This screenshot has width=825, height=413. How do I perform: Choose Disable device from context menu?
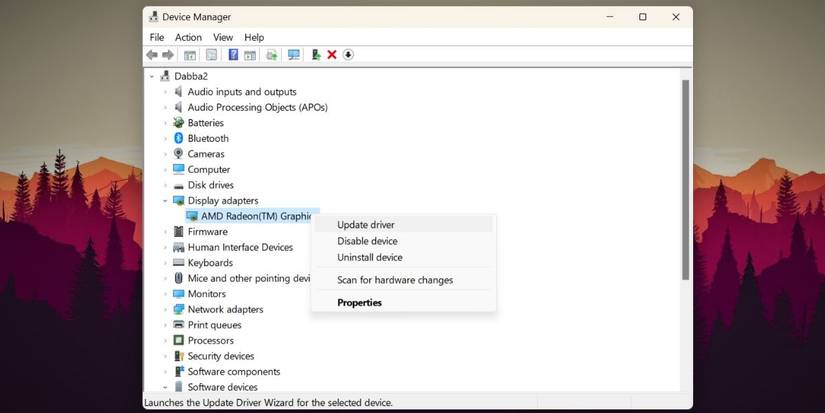coord(403,241)
